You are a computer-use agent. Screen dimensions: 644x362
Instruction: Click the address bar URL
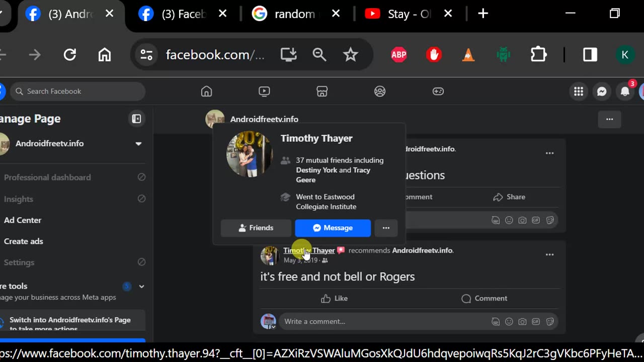click(215, 55)
